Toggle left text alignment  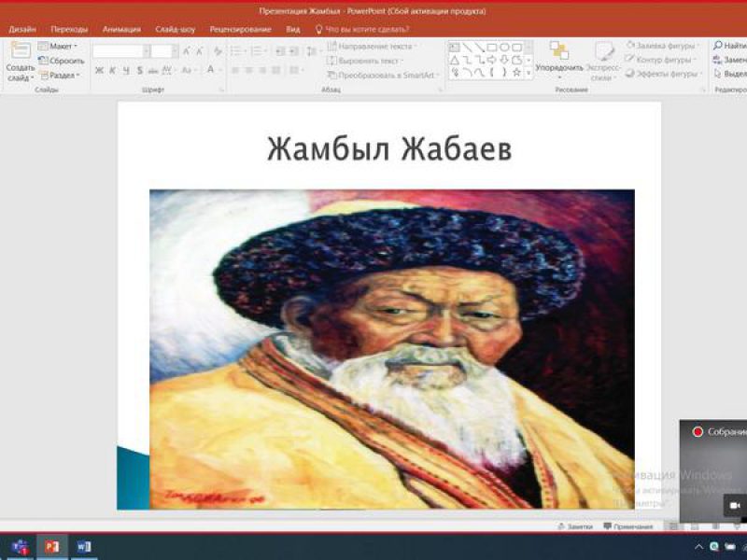235,71
